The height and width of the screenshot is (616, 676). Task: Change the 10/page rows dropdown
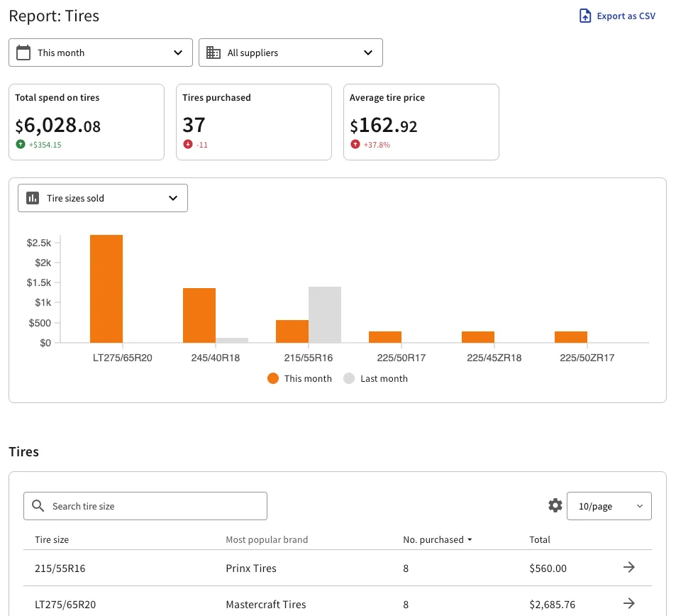click(x=609, y=506)
